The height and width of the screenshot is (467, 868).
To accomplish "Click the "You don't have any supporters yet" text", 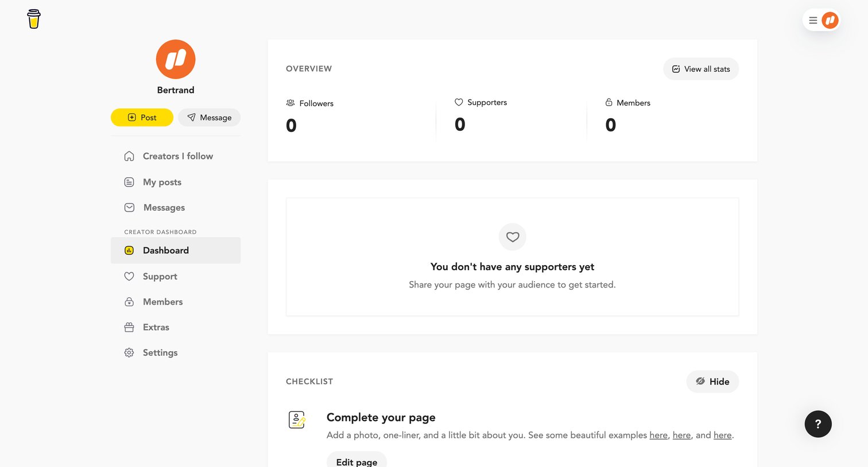I will [x=513, y=267].
